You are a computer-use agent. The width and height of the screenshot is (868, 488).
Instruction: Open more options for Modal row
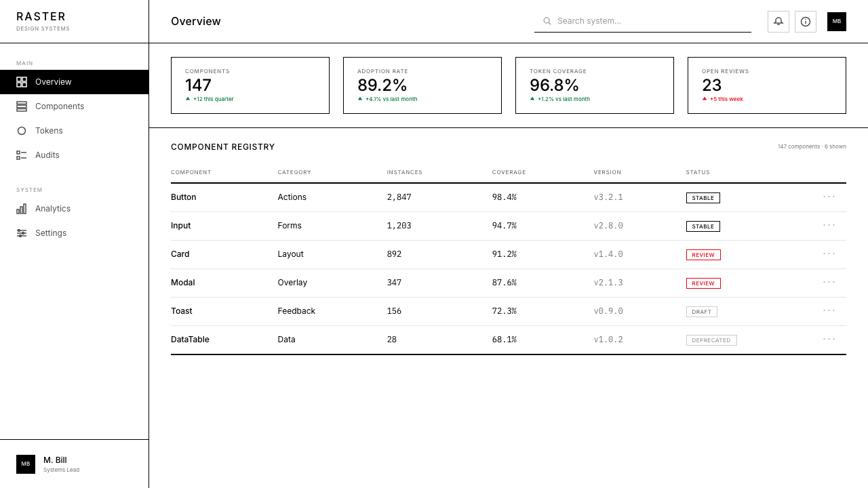(x=829, y=283)
